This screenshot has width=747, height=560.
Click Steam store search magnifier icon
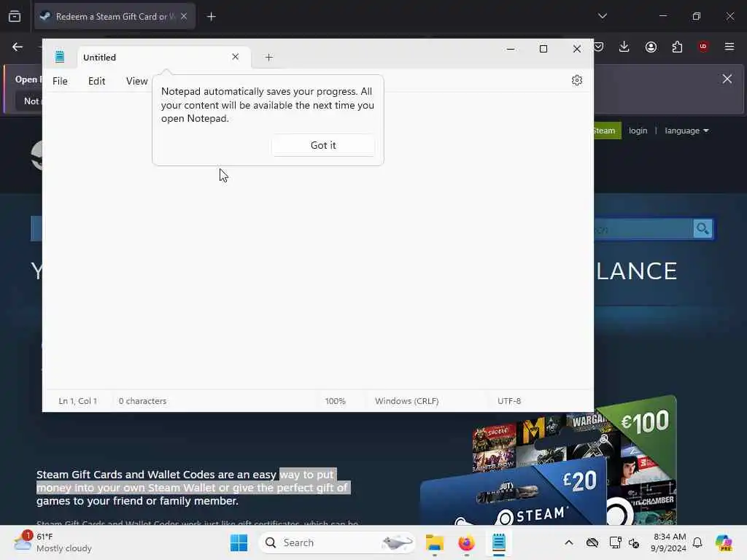(x=703, y=229)
